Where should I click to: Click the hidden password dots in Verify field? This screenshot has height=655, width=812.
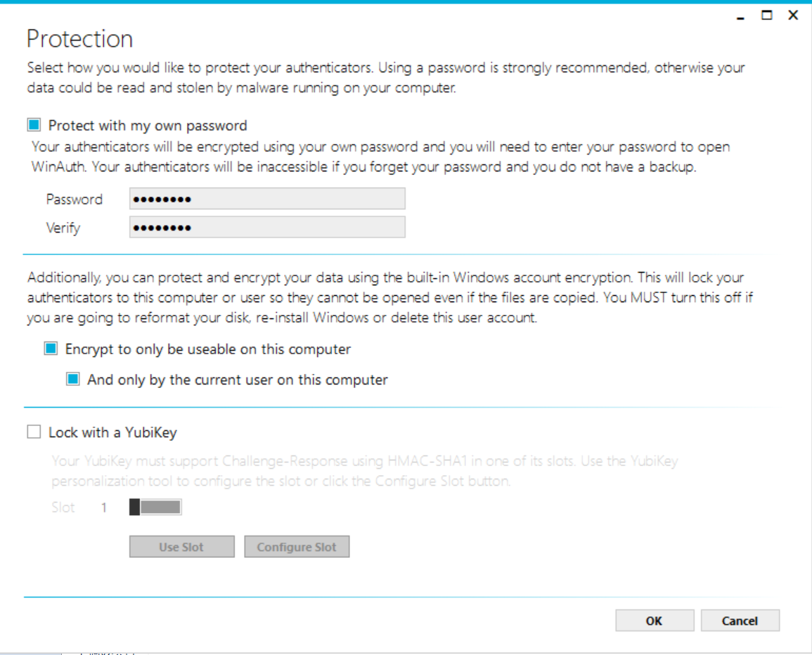162,226
